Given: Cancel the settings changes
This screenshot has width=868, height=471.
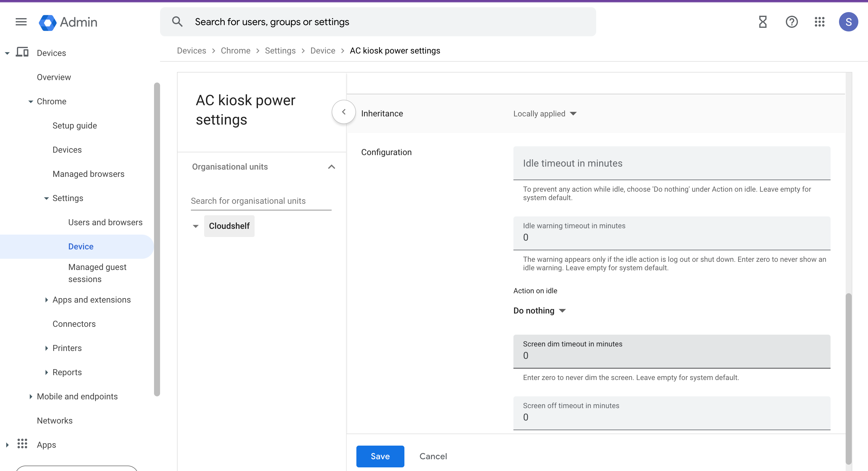Looking at the screenshot, I should [x=433, y=456].
